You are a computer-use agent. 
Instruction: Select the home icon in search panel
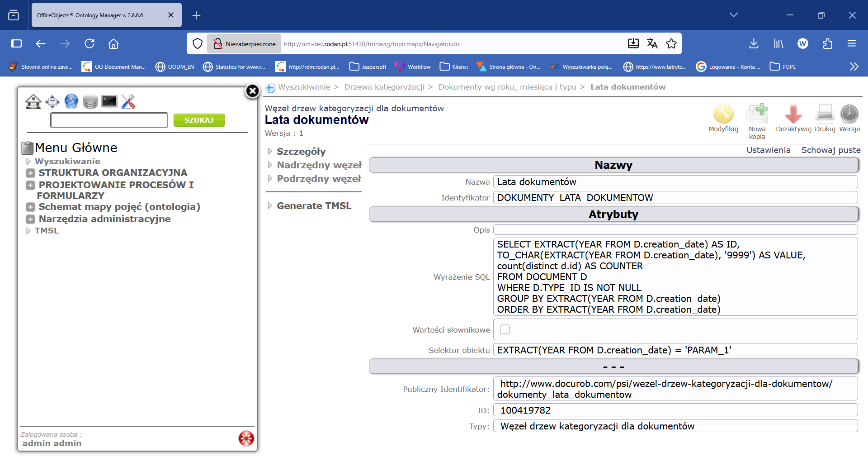(34, 101)
